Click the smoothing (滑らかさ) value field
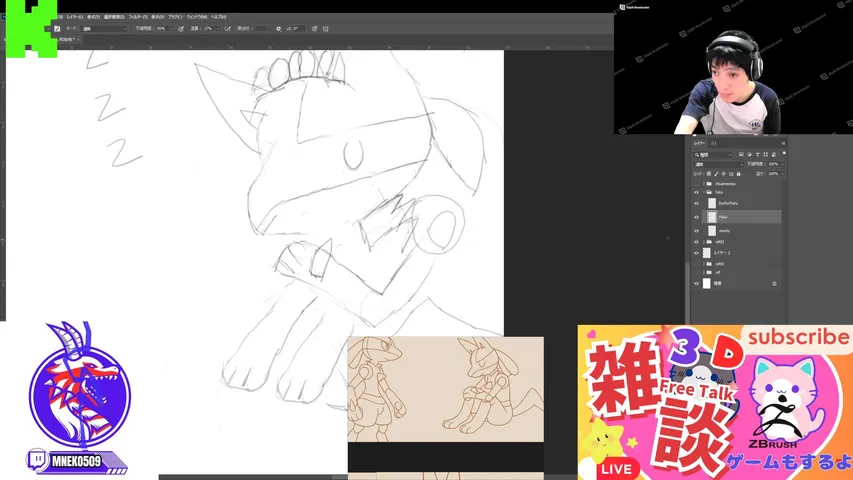The image size is (853, 480). 262,28
